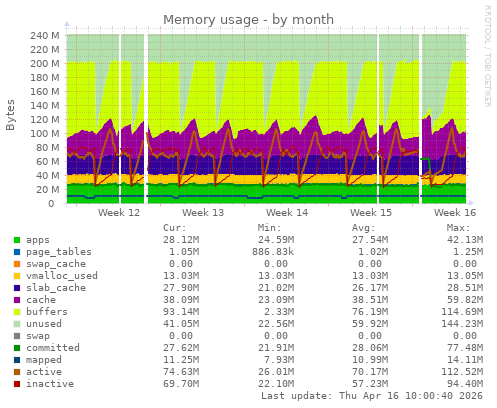Viewport: 497px width, 408px height.
Task: Click the 'Bytes' y-axis label
Action: click(x=10, y=115)
